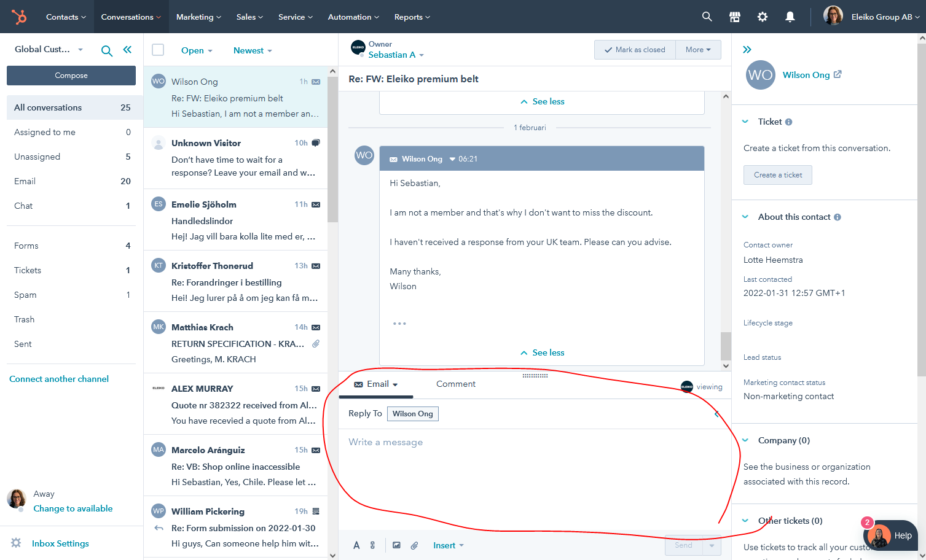This screenshot has width=926, height=560.
Task: Click the Create a ticket button
Action: point(777,175)
